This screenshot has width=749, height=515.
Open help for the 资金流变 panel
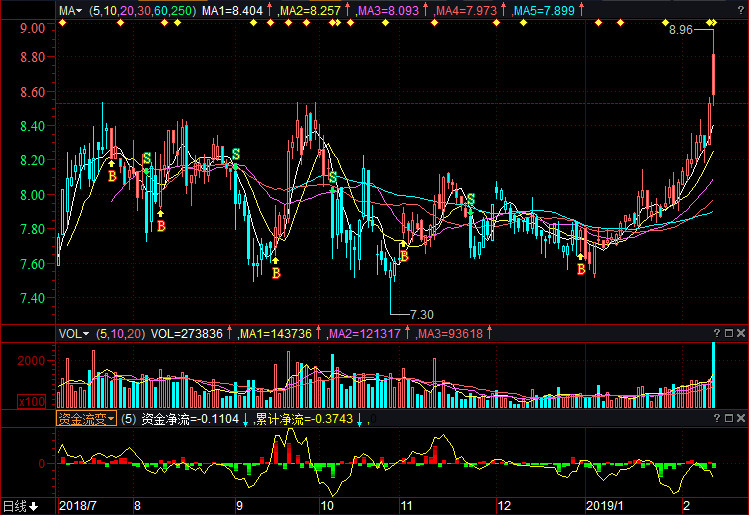point(719,418)
